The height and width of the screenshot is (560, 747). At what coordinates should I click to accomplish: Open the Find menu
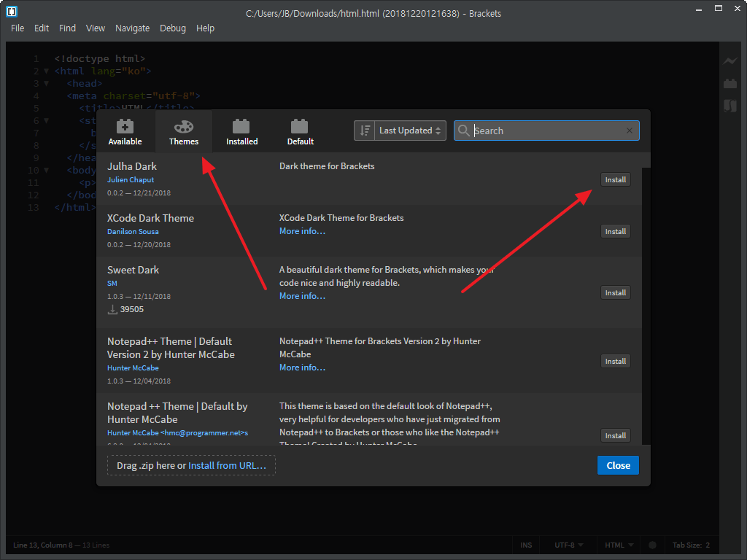tap(67, 28)
